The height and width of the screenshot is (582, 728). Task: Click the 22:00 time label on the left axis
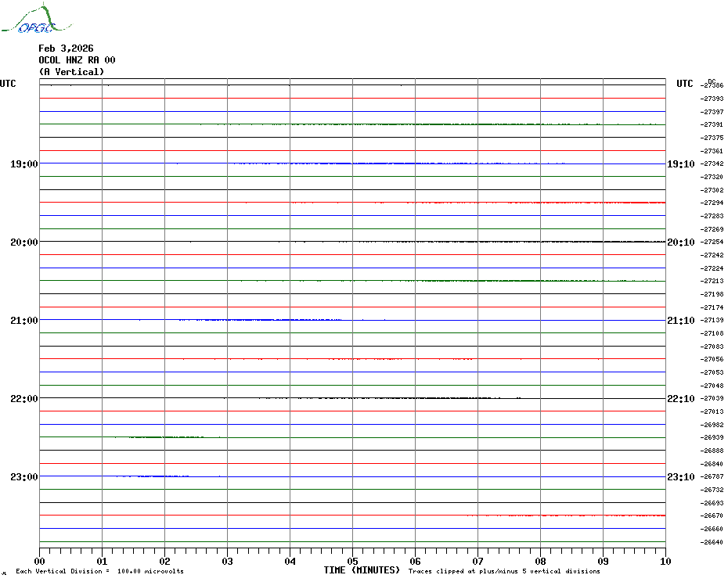point(23,399)
